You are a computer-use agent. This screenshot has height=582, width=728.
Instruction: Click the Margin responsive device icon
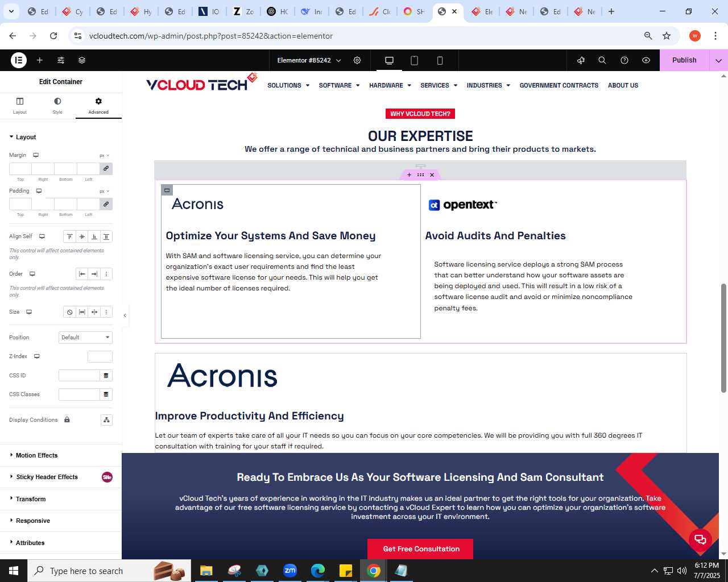pos(36,155)
